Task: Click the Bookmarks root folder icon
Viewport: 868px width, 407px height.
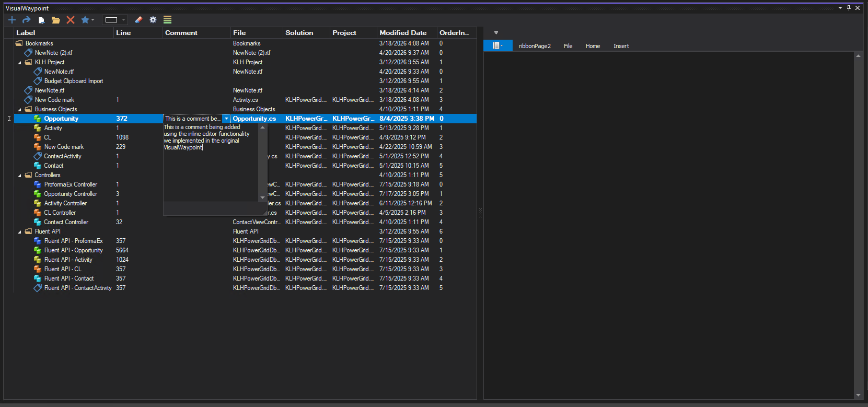Action: pyautogui.click(x=19, y=43)
